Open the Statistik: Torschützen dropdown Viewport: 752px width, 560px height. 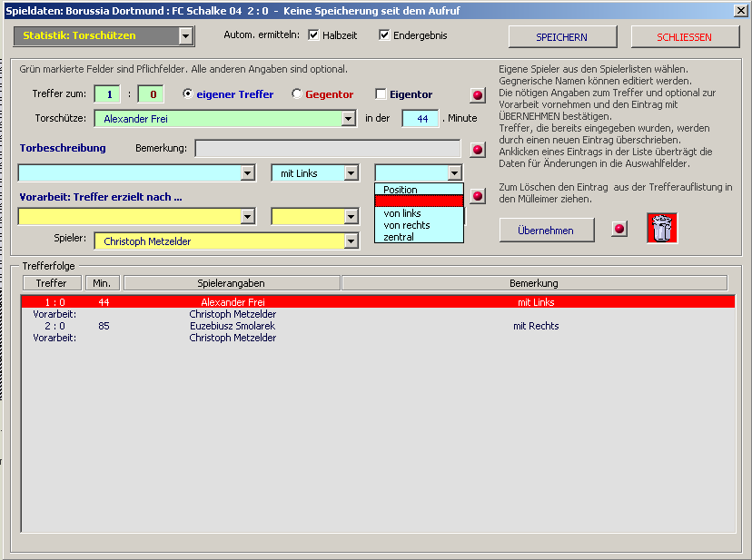pos(185,36)
